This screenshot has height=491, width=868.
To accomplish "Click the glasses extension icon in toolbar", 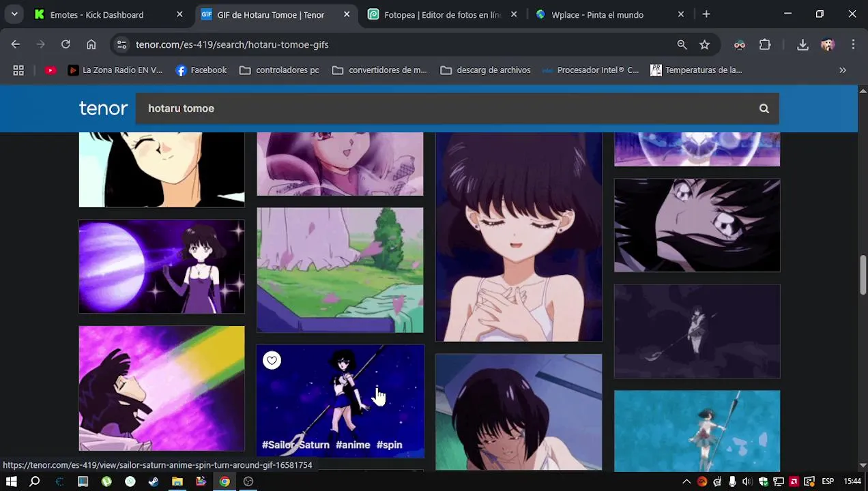I will click(x=740, y=44).
